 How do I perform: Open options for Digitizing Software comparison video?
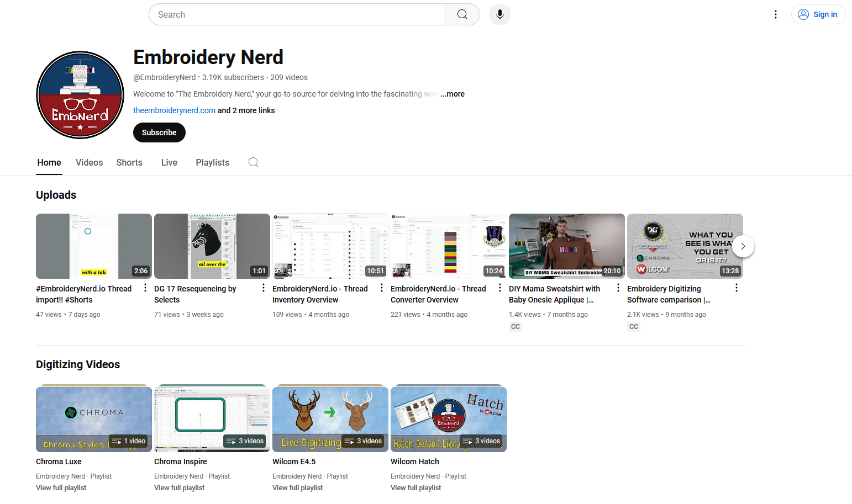(737, 288)
